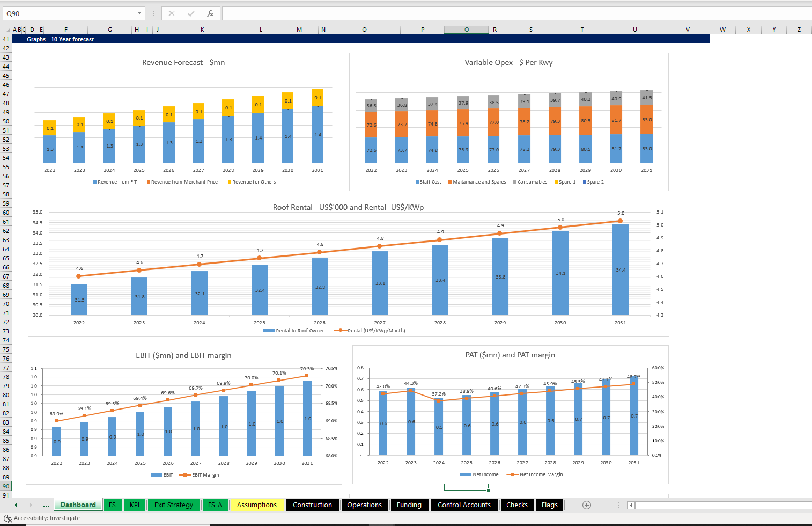Click the next-sheet navigation arrow

pos(30,505)
